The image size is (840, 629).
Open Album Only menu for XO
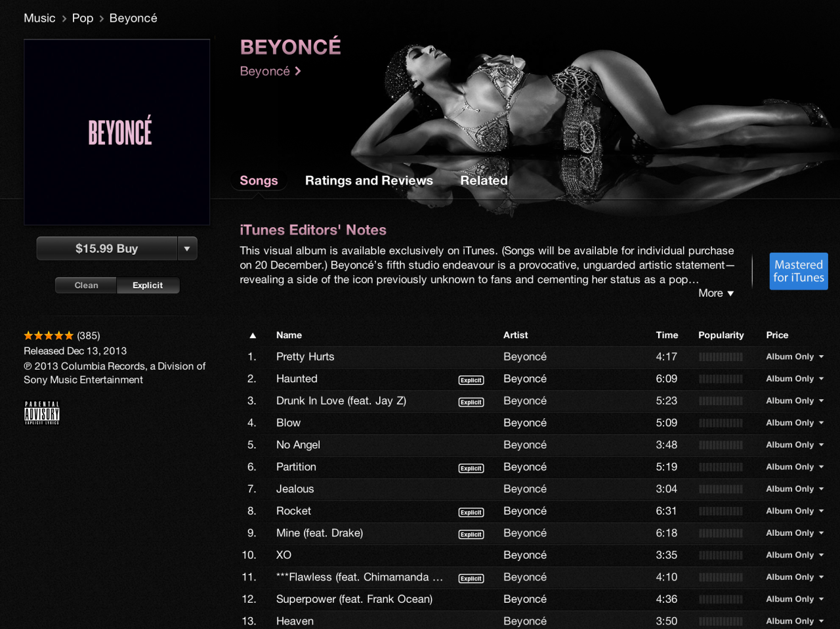coord(795,555)
